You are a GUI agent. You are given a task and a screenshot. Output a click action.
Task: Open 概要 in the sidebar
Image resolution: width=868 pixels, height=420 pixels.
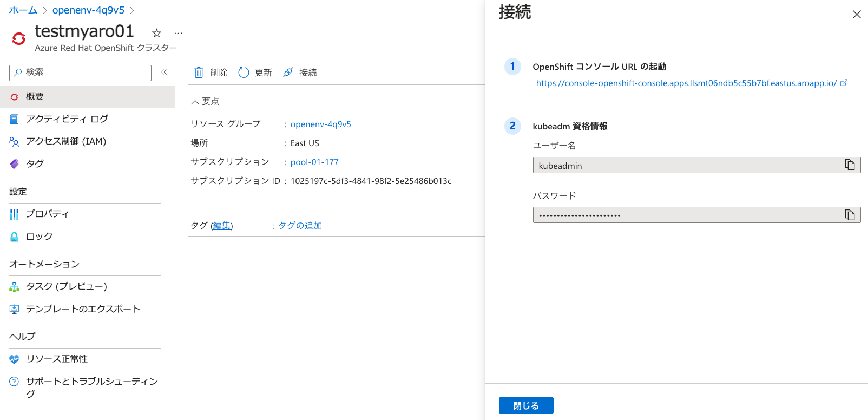pos(87,97)
